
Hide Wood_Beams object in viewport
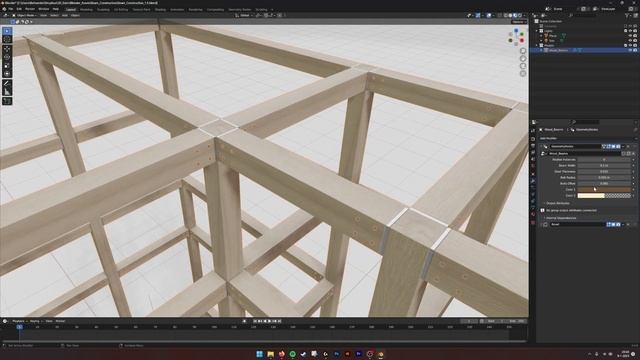point(630,50)
